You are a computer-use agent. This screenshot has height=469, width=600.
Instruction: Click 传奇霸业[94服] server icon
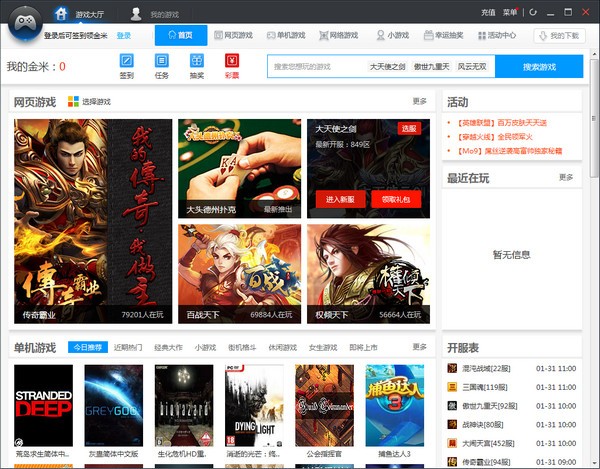tap(452, 462)
